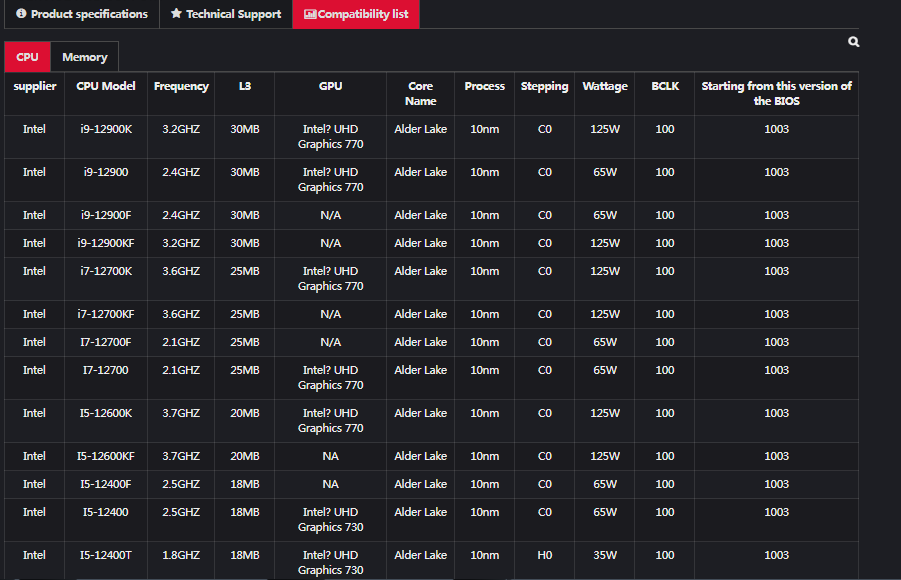
Task: Click the star icon on Technical Support
Action: (176, 13)
